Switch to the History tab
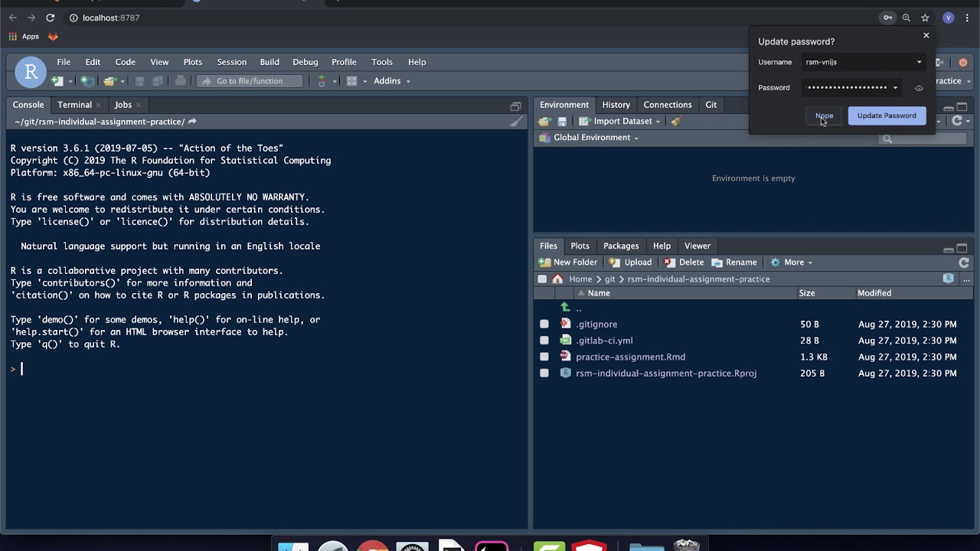This screenshot has height=551, width=980. click(616, 105)
